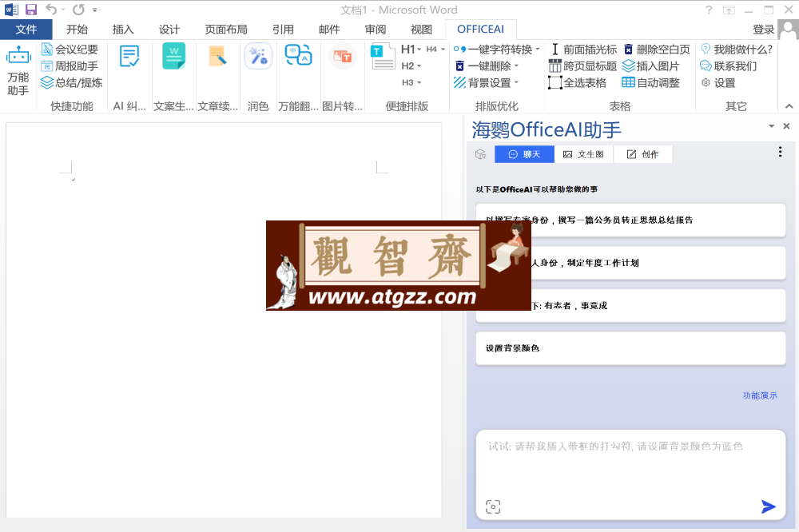Enable 跨页显标题 header across pages
Viewport: 799px width, 532px height.
pos(583,66)
